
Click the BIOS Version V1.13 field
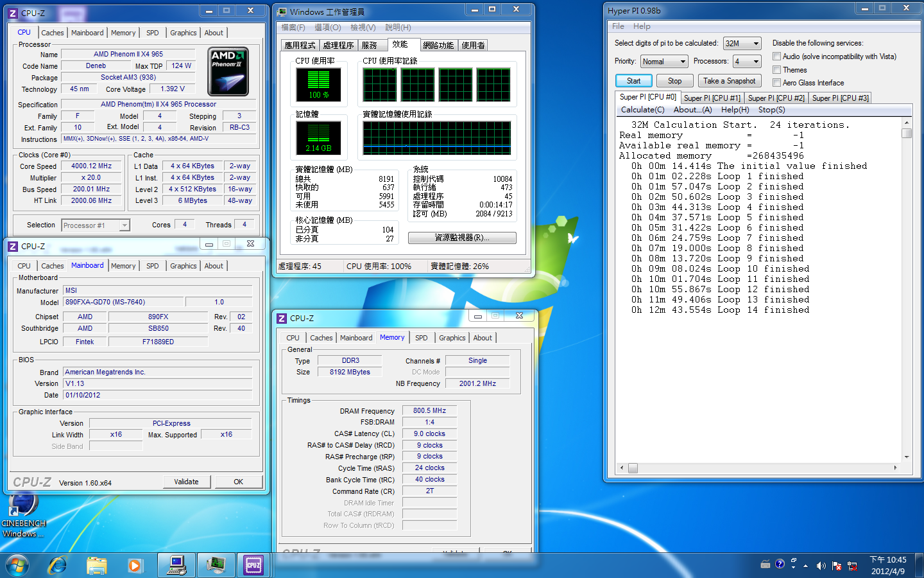pyautogui.click(x=157, y=383)
